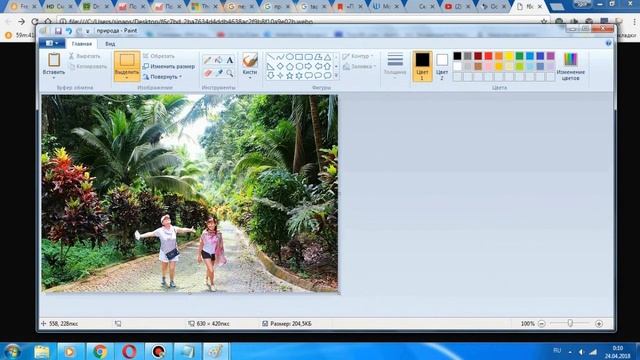Viewport: 640px width, 360px height.
Task: Click the Изменение цветов edit colors button
Action: (571, 67)
